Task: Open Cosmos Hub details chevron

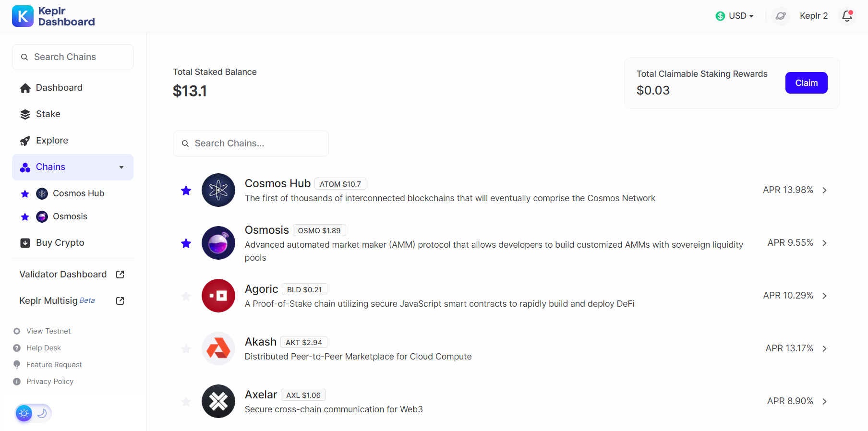Action: point(824,190)
